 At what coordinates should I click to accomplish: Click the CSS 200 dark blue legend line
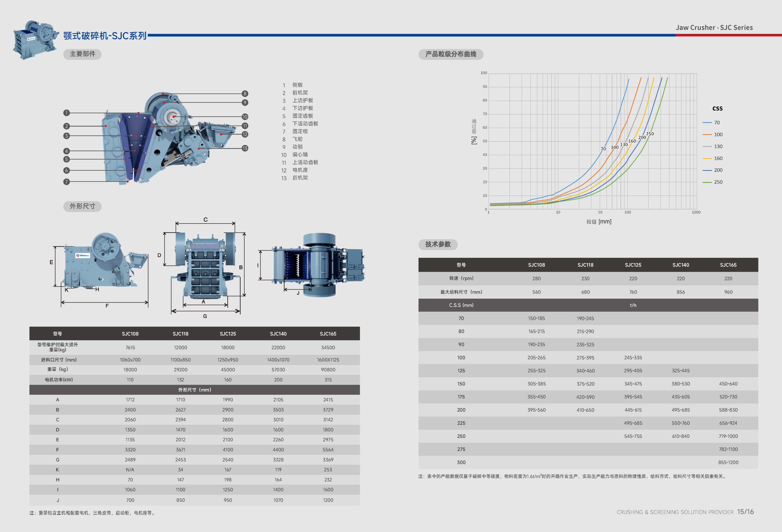707,170
